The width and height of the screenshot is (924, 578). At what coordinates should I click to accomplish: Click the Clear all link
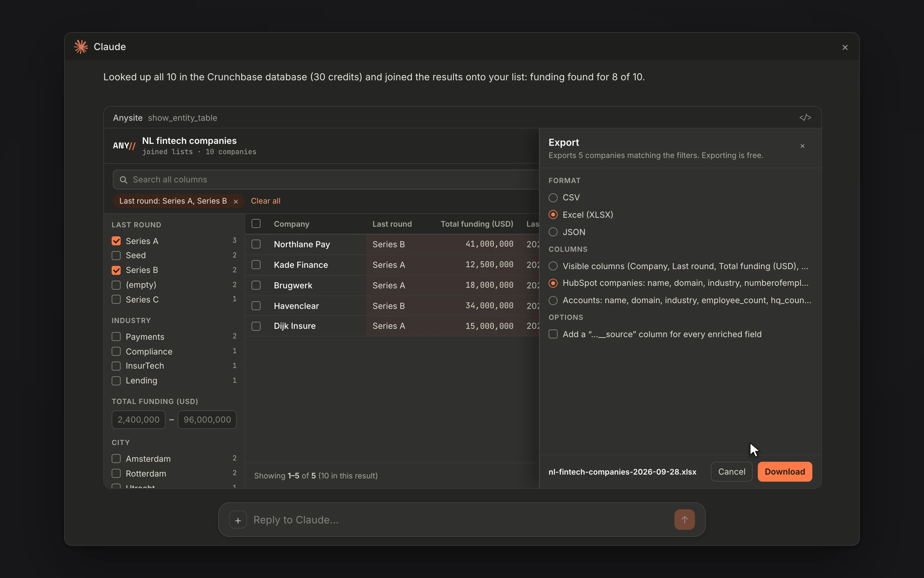click(x=265, y=201)
